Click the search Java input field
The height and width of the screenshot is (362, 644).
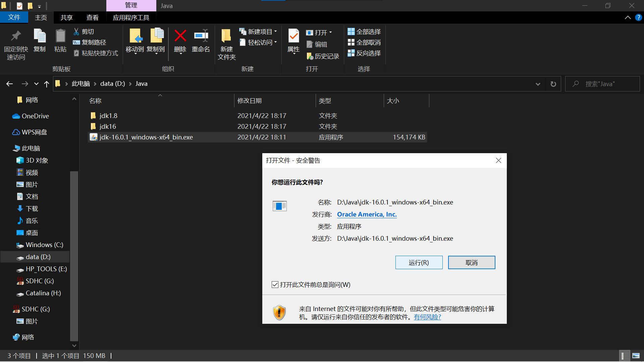pos(603,84)
